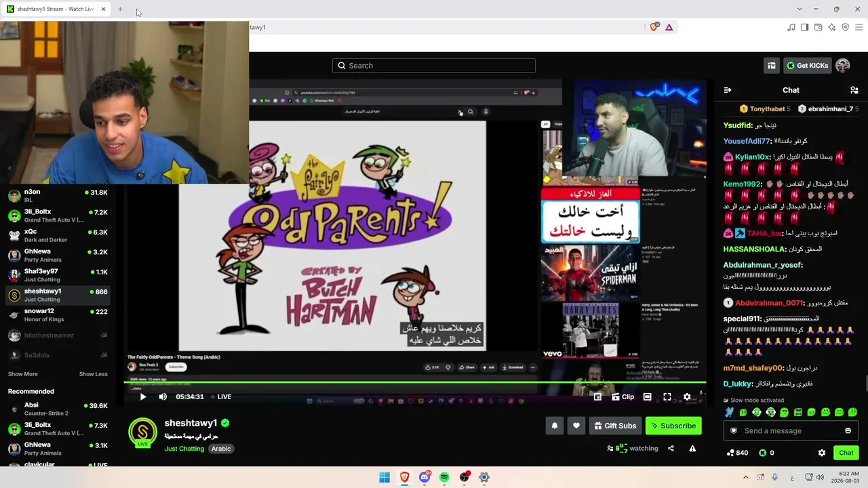
Task: Open the user profile avatar menu
Action: (x=843, y=66)
